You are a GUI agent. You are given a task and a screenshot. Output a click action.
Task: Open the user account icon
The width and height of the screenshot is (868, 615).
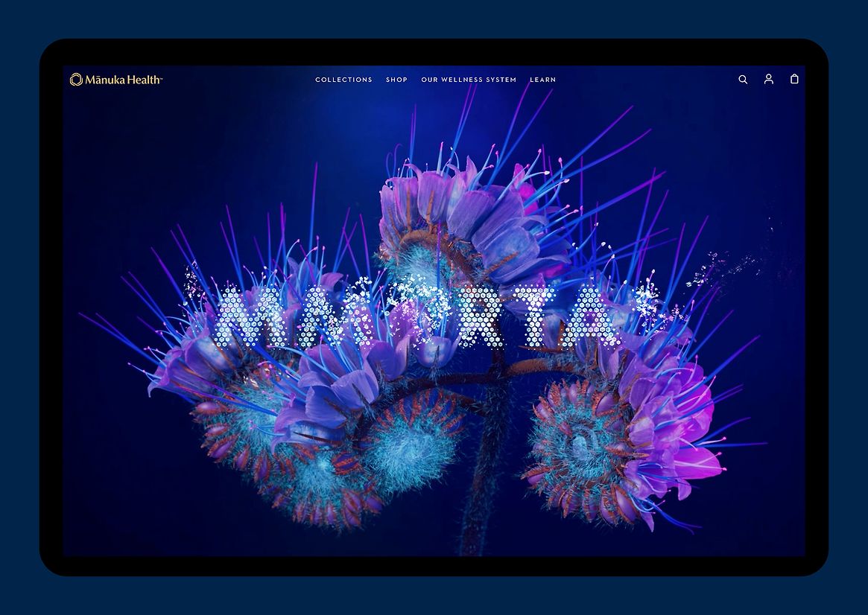coord(769,79)
